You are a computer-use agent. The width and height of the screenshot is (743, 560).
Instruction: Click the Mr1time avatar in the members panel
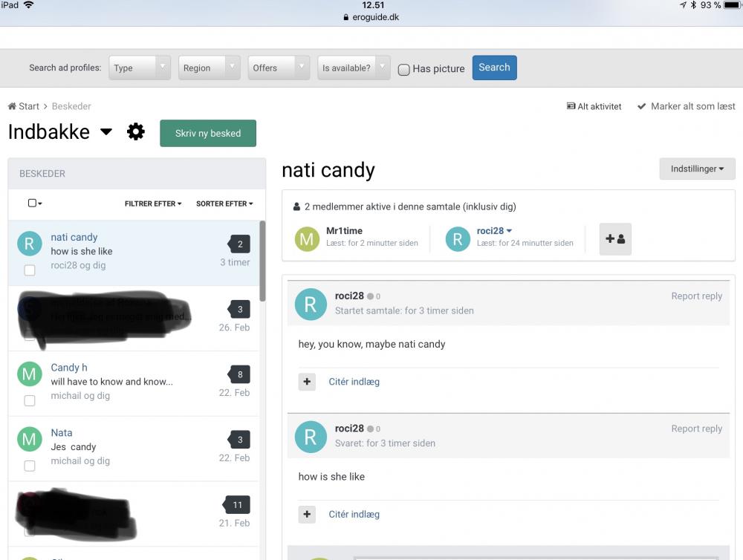(307, 239)
